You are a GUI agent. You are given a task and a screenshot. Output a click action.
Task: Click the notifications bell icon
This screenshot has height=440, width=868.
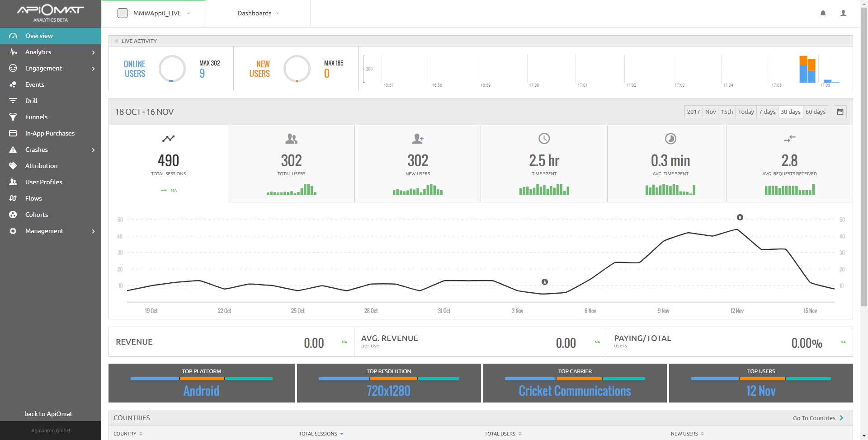[x=823, y=13]
